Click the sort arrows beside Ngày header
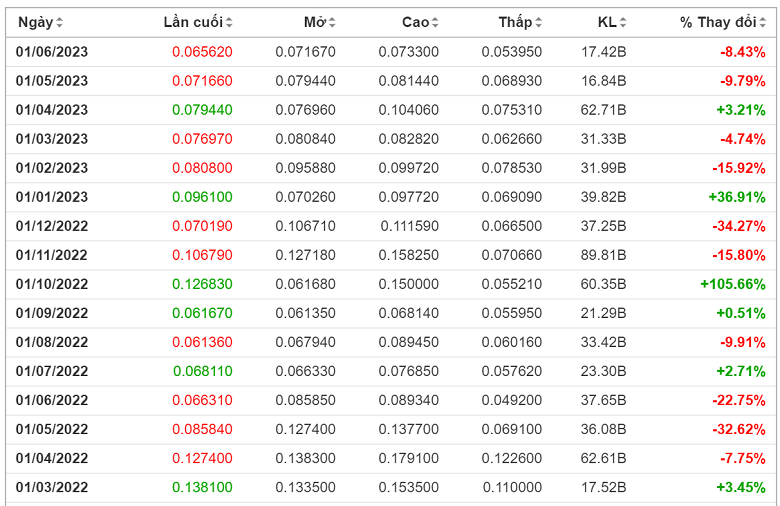The image size is (780, 506). (x=59, y=23)
